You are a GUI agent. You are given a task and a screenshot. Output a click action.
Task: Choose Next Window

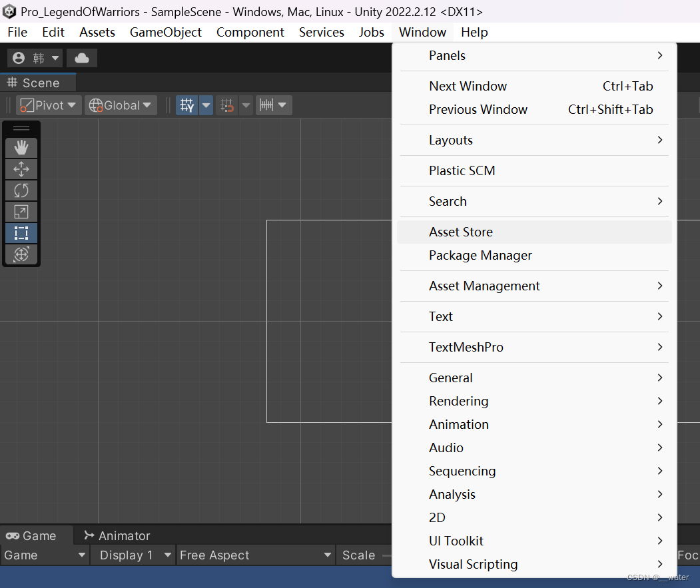[534, 86]
